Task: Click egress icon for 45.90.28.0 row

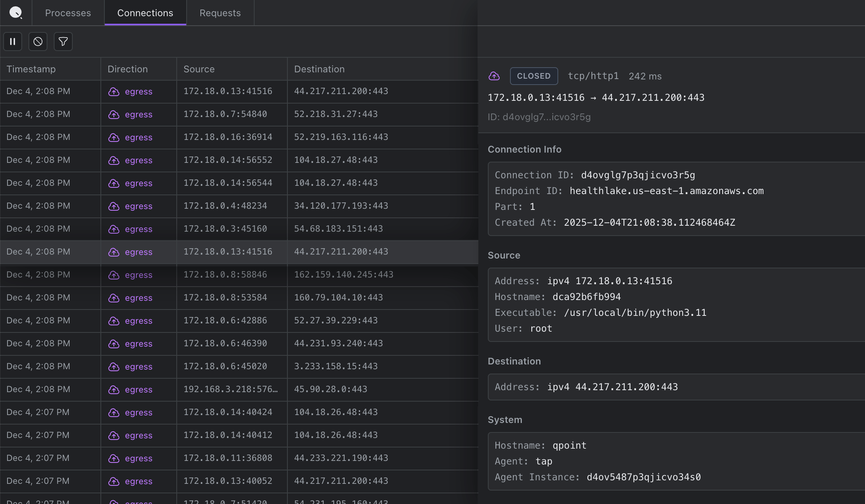Action: click(x=114, y=390)
